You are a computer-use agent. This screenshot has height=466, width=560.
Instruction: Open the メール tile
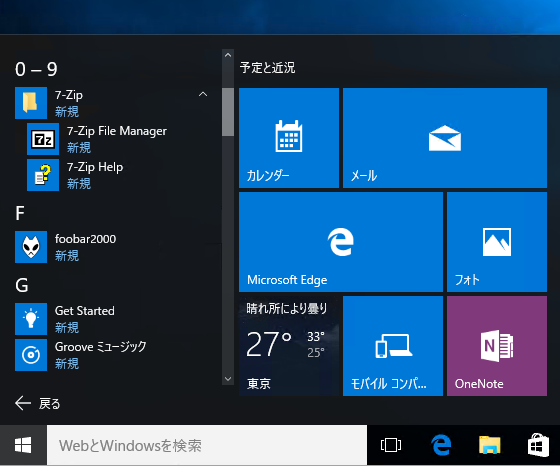tap(445, 138)
